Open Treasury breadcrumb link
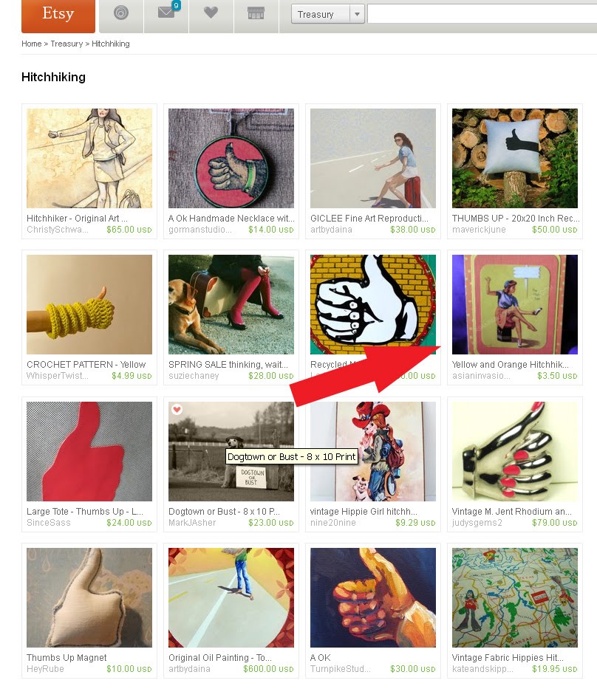 [66, 44]
